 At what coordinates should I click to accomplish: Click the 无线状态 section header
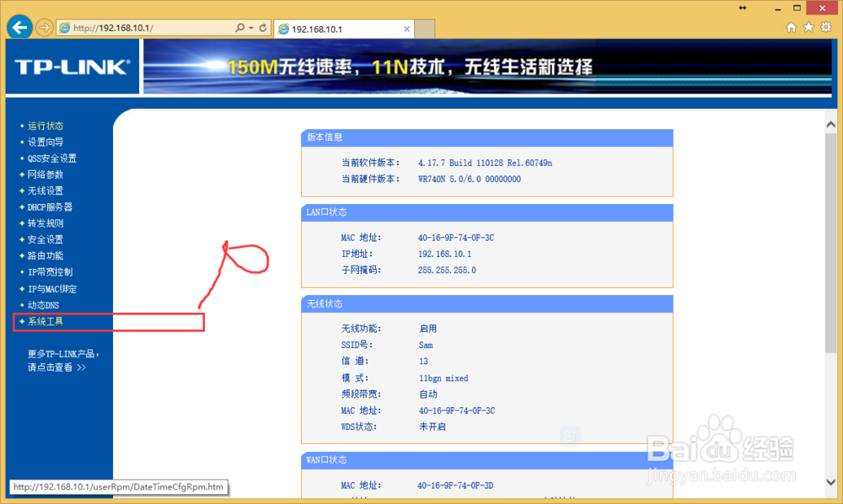coord(486,304)
